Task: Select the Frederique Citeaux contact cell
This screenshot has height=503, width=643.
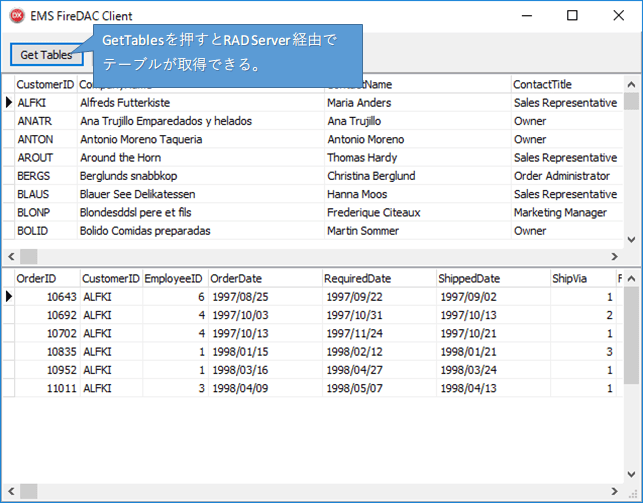Action: coord(417,212)
